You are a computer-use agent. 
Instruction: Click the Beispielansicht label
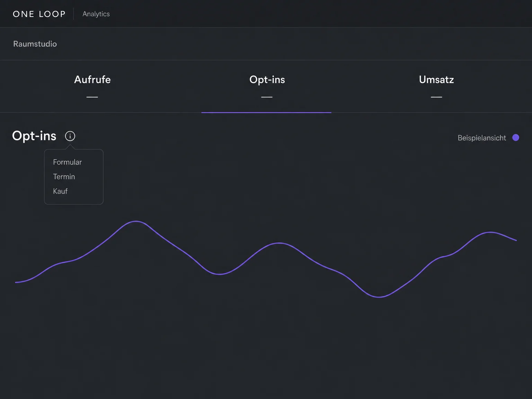pyautogui.click(x=482, y=138)
